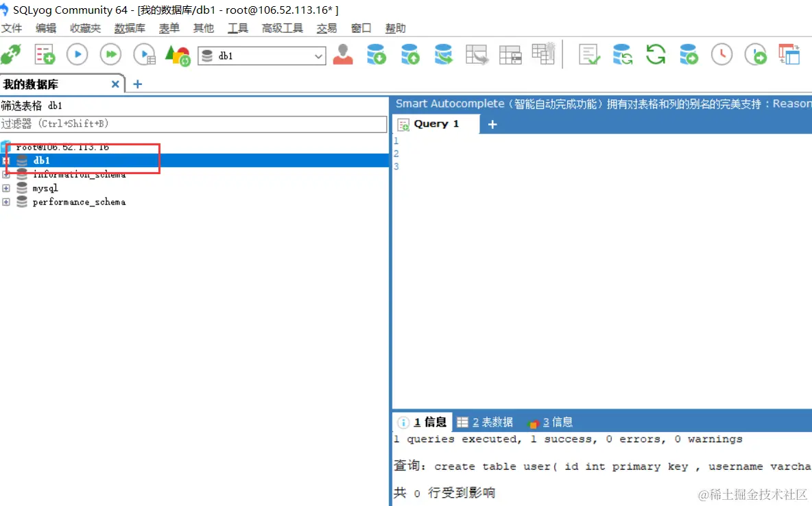Switch to the 3 信息 tab
The width and height of the screenshot is (812, 506).
point(551,422)
